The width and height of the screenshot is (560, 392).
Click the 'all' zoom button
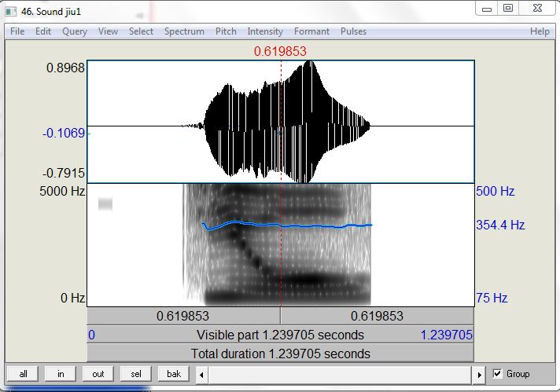(x=24, y=374)
